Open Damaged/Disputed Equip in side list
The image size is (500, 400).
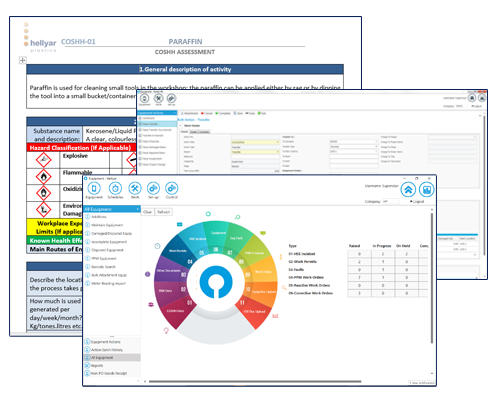111,233
